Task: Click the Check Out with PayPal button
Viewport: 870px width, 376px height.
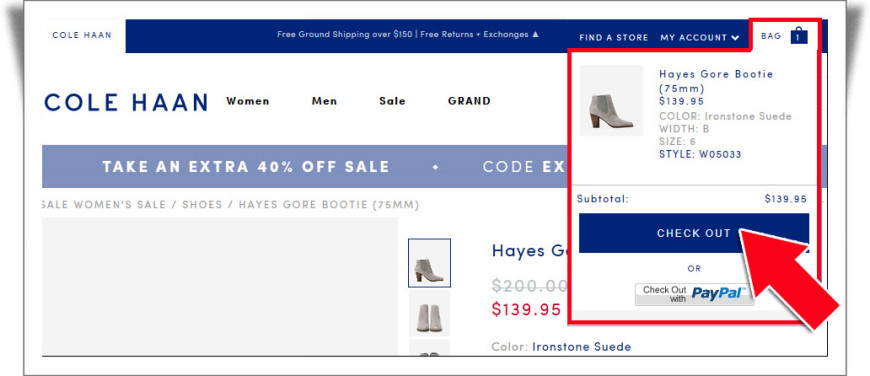Action: tap(694, 294)
